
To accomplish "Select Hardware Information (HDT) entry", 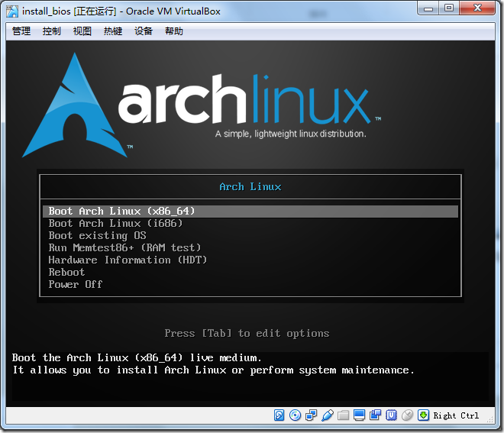I will click(250, 260).
